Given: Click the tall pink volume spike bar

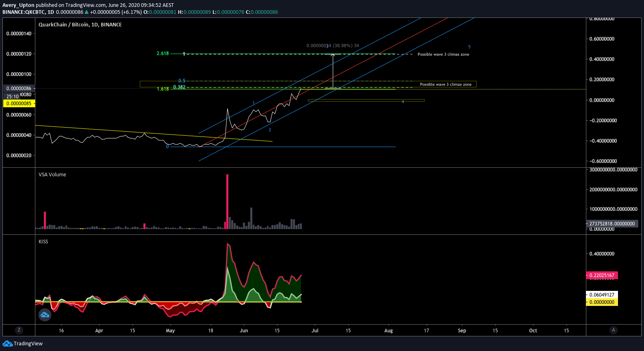Looking at the screenshot, I should point(228,201).
